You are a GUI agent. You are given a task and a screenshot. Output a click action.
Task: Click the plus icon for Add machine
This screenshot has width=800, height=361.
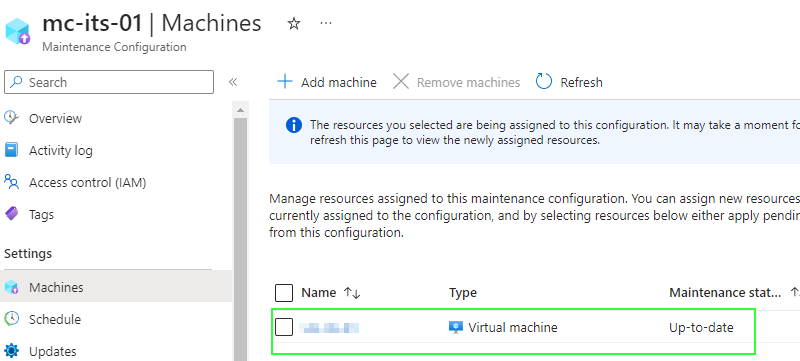tap(285, 82)
